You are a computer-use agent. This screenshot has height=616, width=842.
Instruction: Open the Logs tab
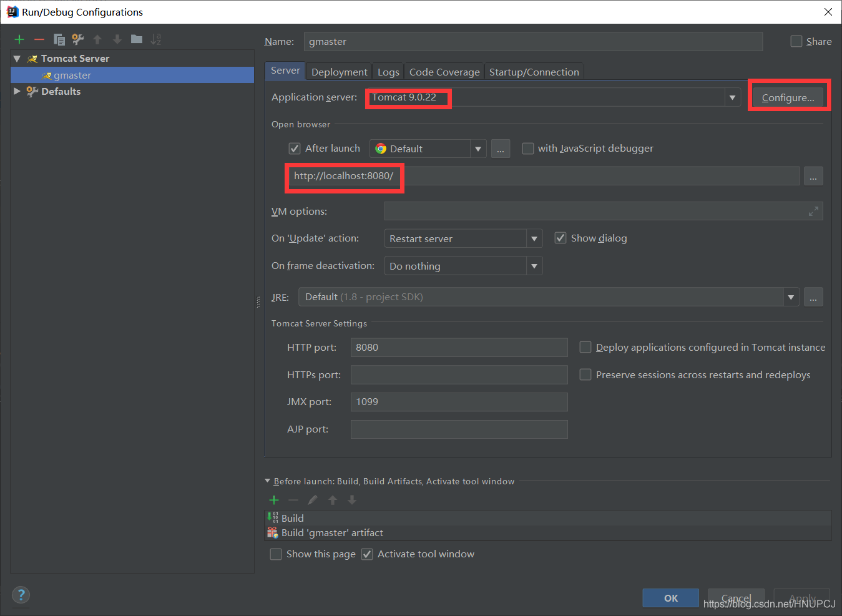pos(388,72)
